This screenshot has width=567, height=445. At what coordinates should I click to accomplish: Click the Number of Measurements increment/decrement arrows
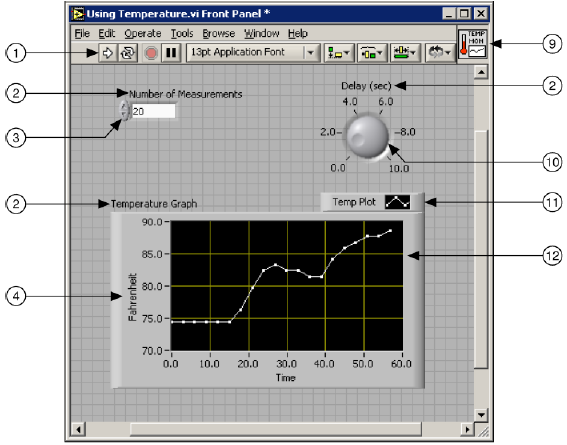click(x=124, y=110)
